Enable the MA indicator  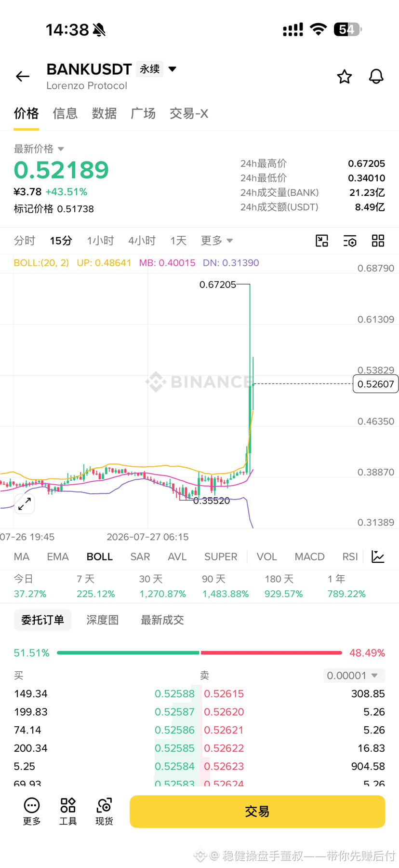click(x=22, y=557)
